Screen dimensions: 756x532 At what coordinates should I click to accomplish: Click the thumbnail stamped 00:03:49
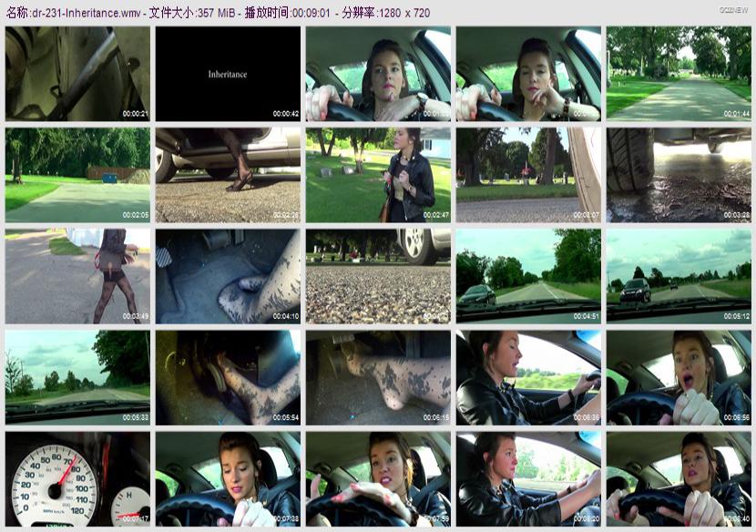click(x=77, y=276)
